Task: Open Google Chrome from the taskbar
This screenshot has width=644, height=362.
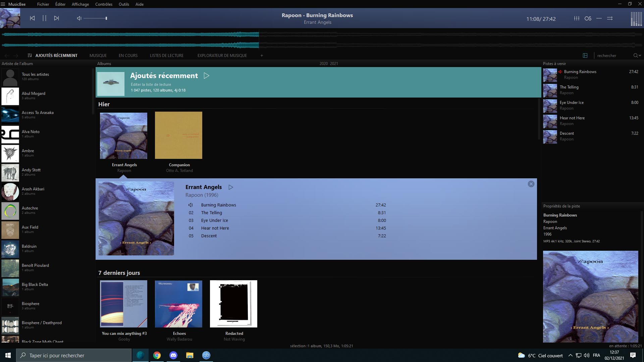Action: (x=157, y=355)
